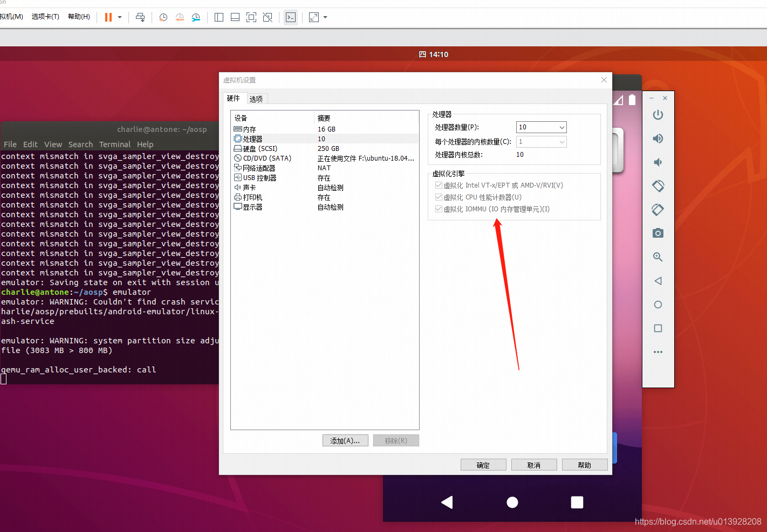
Task: Open the Ubuntu top bar clock 四 14:10
Action: [x=434, y=54]
